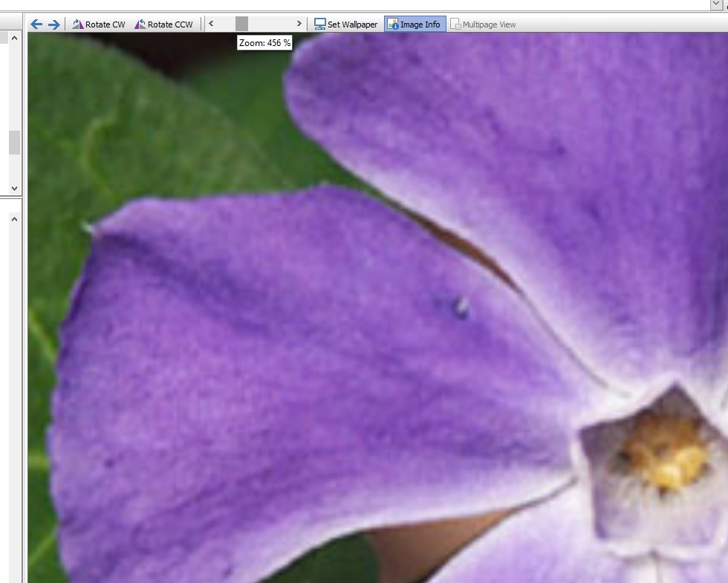Set the image as wallpaper
728x583 pixels.
tap(346, 24)
